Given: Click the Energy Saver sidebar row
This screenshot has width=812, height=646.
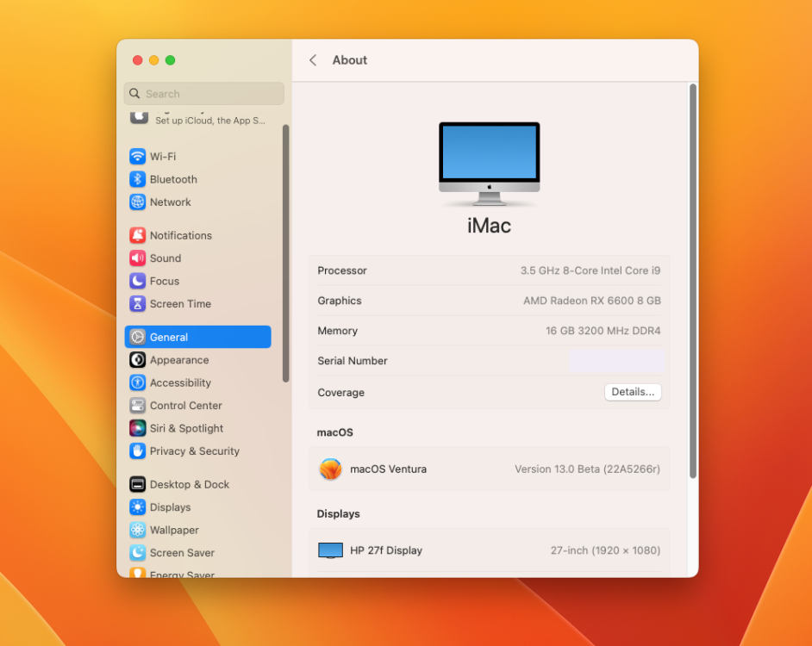Looking at the screenshot, I should (x=197, y=573).
